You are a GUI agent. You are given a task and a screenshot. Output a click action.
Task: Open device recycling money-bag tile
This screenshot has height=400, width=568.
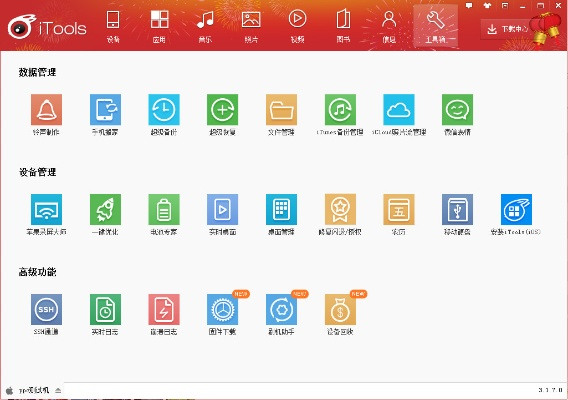click(x=340, y=309)
